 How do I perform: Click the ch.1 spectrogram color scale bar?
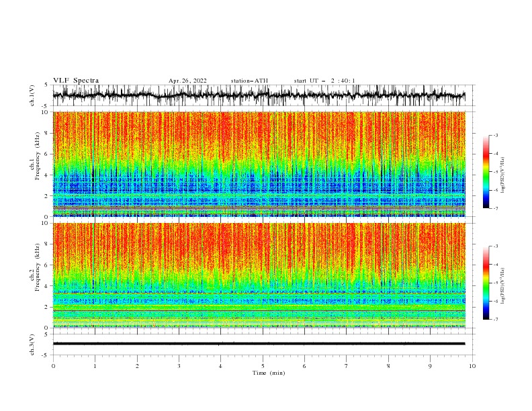tap(486, 172)
